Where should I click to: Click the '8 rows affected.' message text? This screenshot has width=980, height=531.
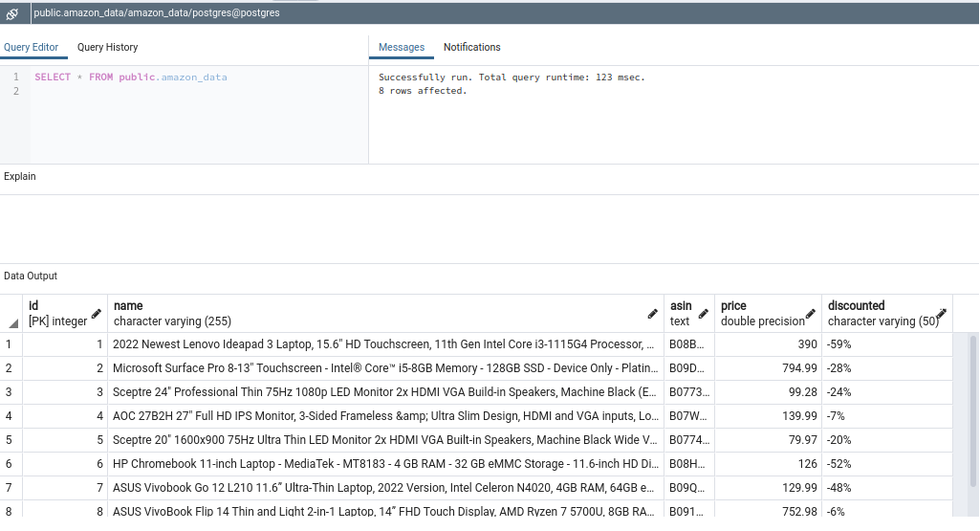423,91
